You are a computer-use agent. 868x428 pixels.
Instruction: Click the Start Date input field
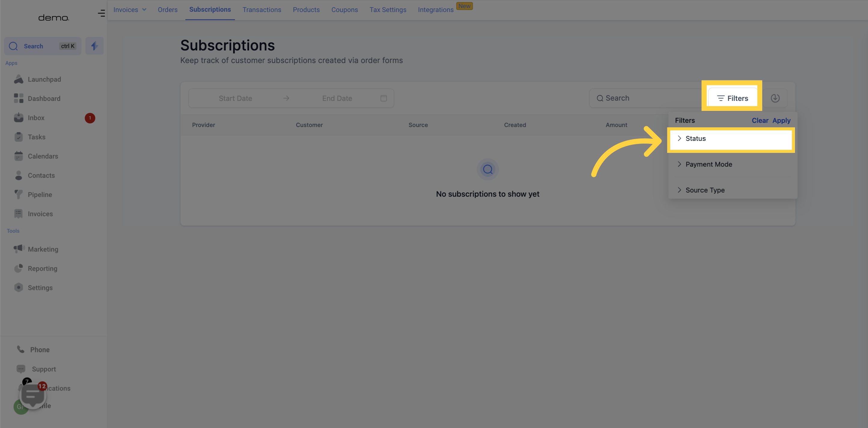tap(235, 98)
